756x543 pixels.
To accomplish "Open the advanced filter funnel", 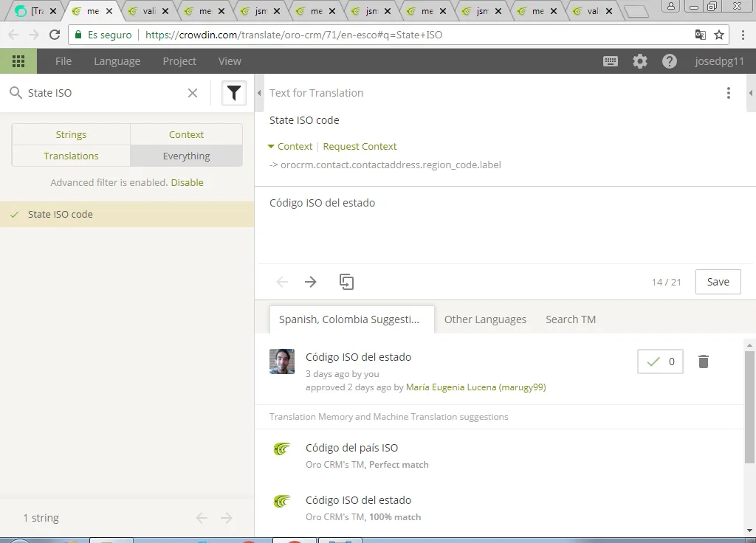I will pos(234,93).
